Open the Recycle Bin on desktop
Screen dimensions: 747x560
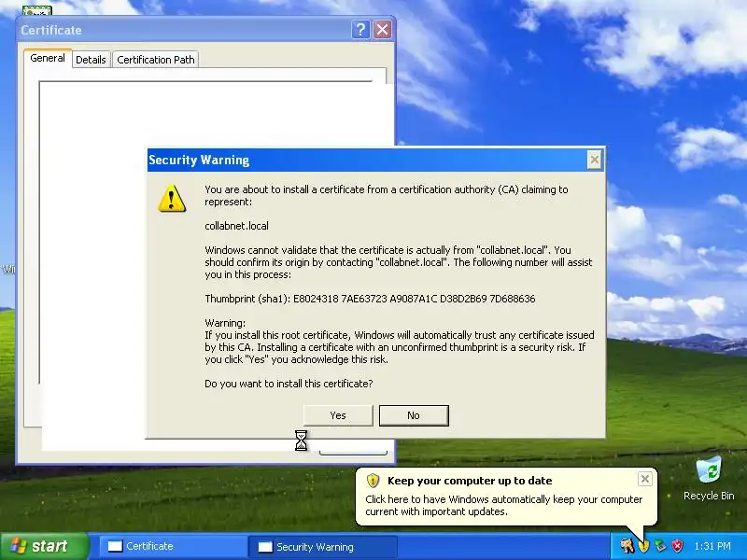click(x=709, y=478)
